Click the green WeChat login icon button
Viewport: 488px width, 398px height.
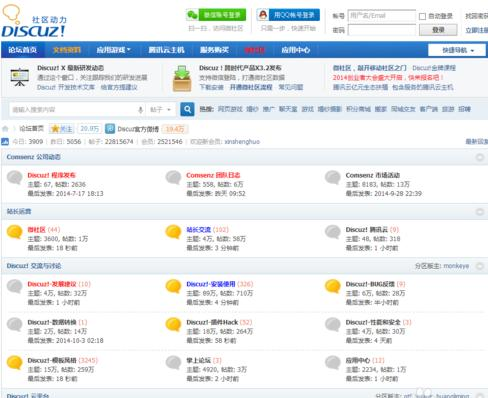pos(216,15)
